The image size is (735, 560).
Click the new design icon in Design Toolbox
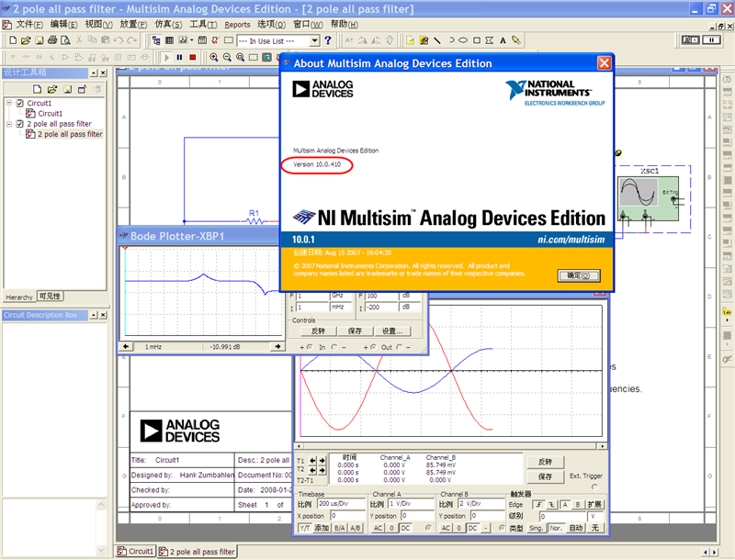[37, 89]
